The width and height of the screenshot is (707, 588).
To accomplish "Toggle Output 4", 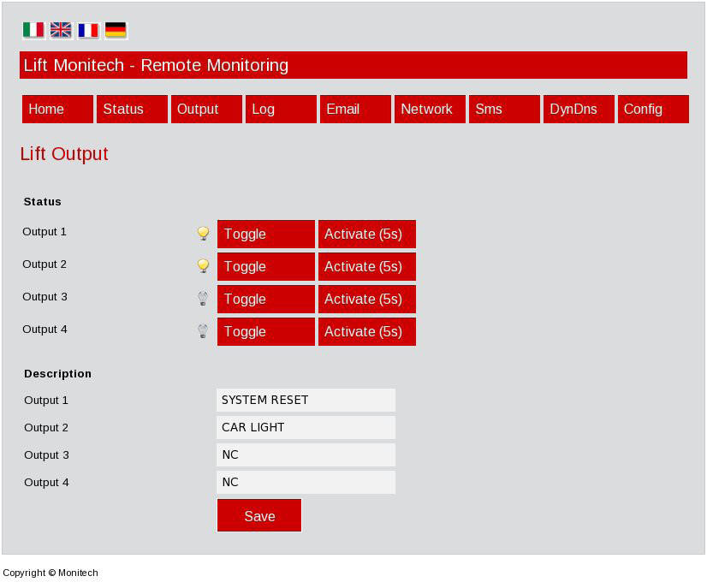I will coord(266,331).
